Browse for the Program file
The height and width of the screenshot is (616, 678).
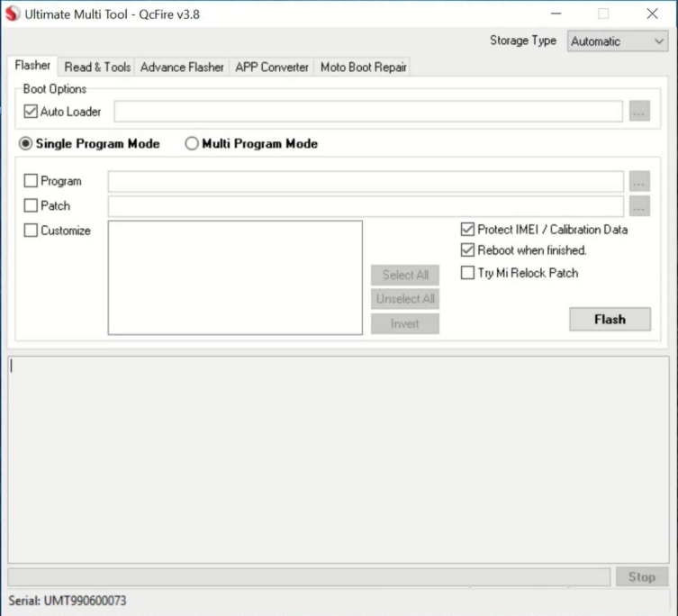click(639, 181)
